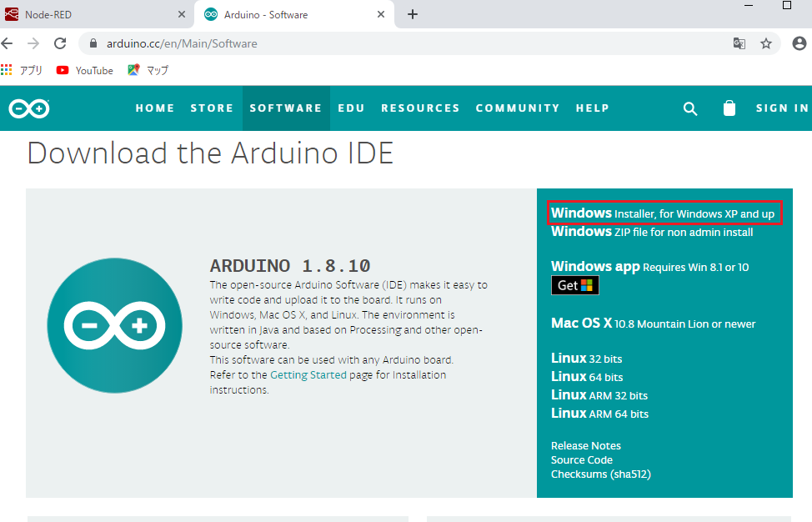Download the Windows Installer for XP and up

[663, 213]
